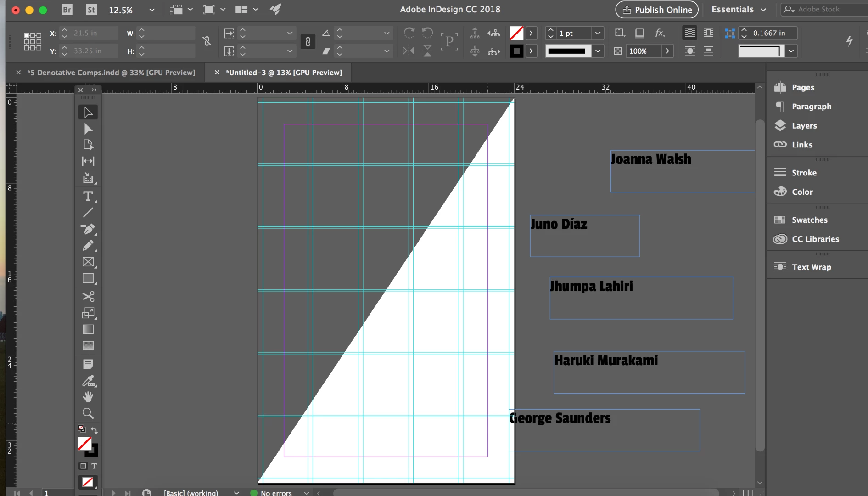Pick the Eyedropper tool
The width and height of the screenshot is (868, 496).
(88, 381)
